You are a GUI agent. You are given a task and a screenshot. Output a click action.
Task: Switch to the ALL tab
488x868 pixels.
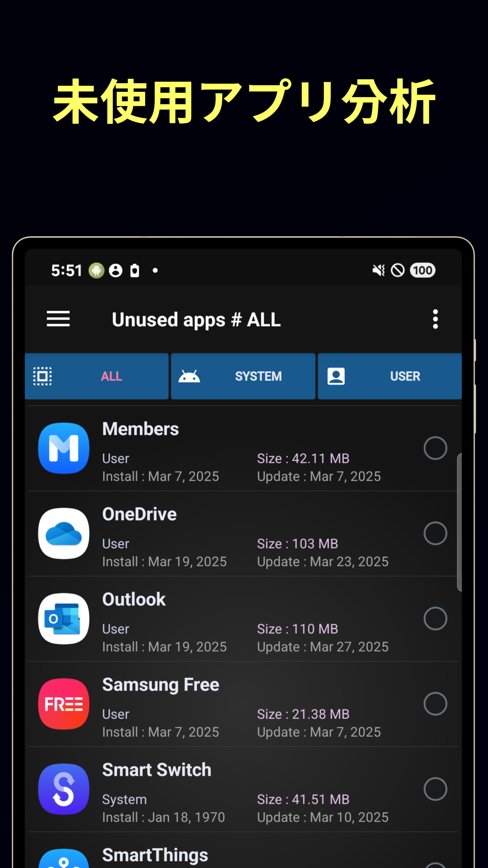[97, 376]
